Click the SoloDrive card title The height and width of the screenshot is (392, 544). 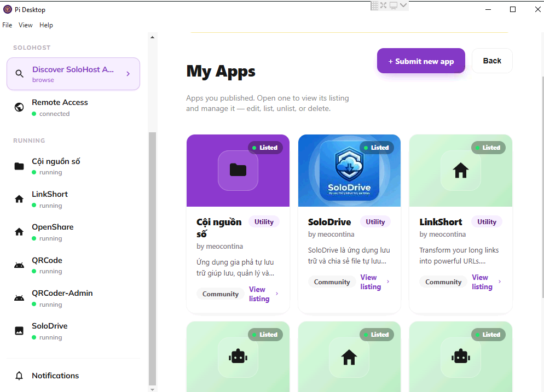(329, 222)
